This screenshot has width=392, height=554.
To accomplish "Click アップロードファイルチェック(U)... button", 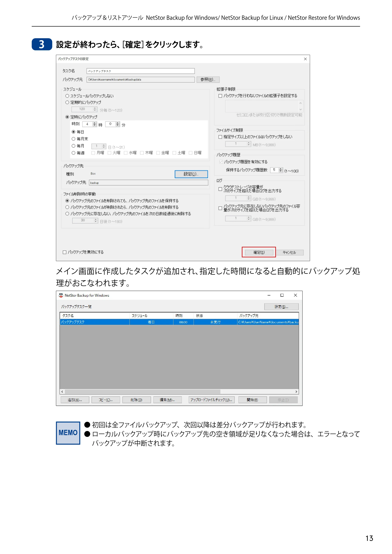I will click(x=211, y=400).
